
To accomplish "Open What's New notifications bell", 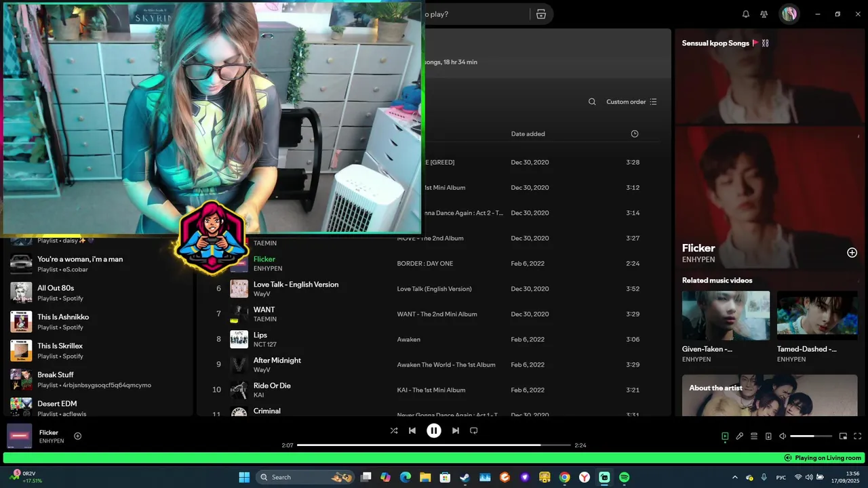I will tap(746, 14).
